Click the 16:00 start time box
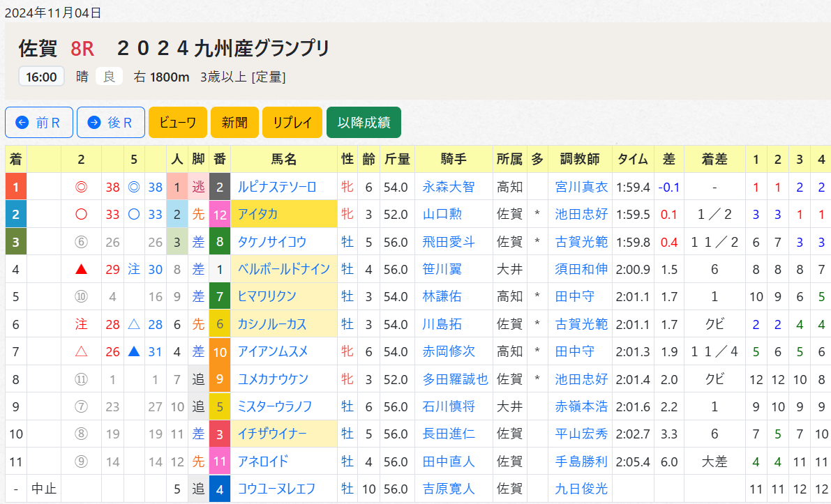This screenshot has width=831, height=504. coord(41,77)
